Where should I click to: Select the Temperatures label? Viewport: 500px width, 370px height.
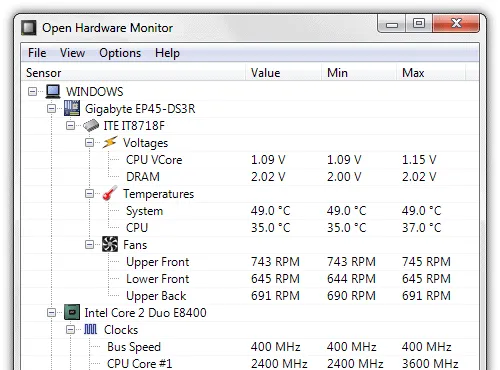159,194
